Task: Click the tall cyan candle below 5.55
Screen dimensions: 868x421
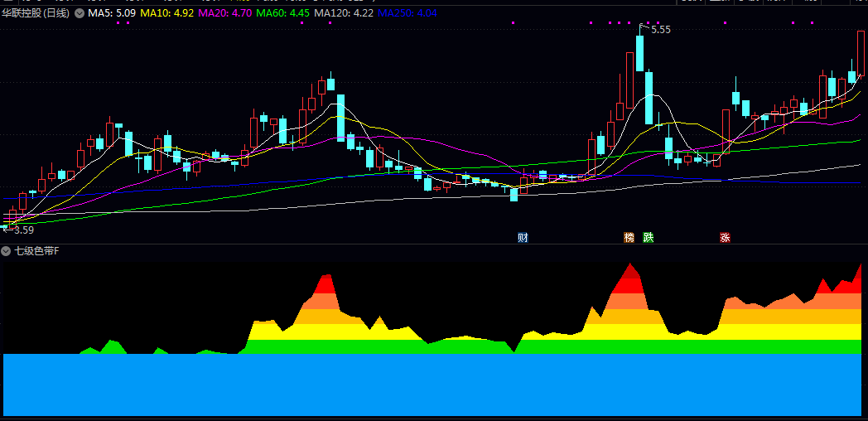Action: click(640, 53)
